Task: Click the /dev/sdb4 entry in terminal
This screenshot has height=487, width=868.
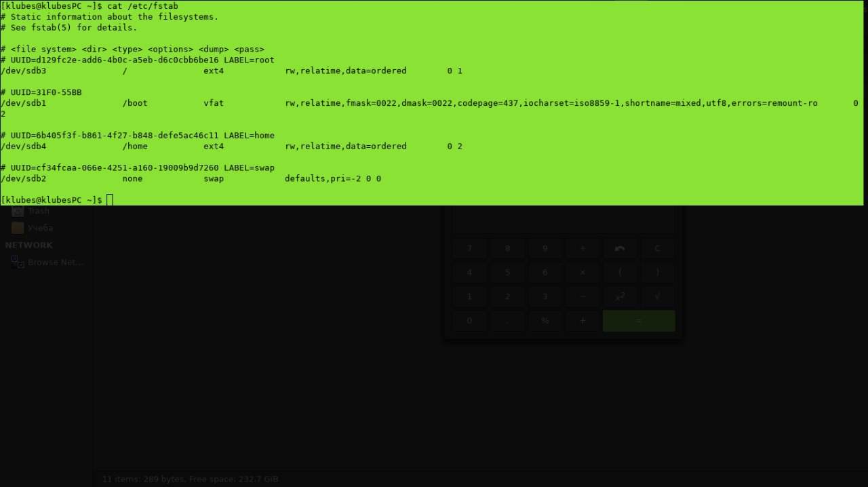Action: coord(24,146)
